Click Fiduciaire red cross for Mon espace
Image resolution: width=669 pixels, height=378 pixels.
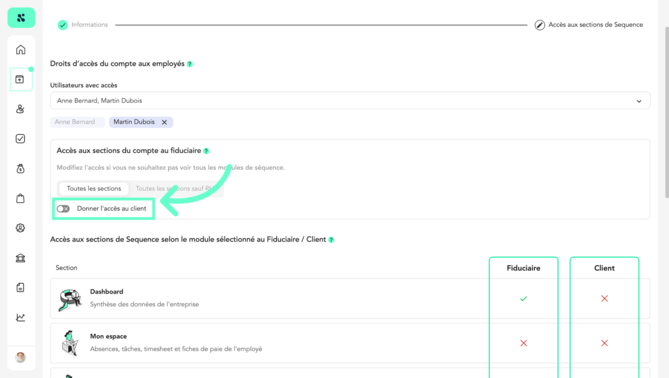[524, 343]
